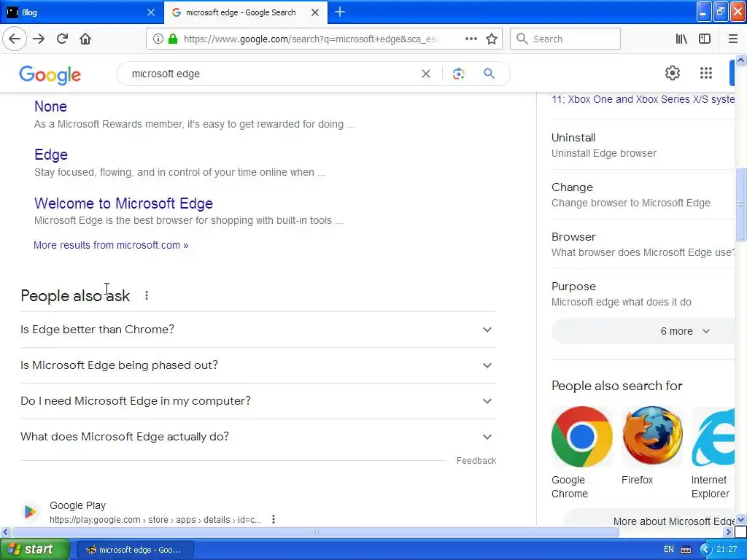Click the EN language indicator
Image resolution: width=747 pixels, height=560 pixels.
click(669, 550)
